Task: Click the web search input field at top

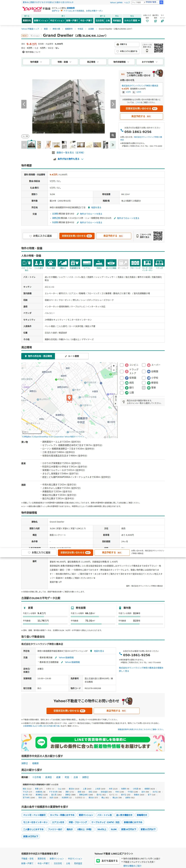Action: click(137, 2)
